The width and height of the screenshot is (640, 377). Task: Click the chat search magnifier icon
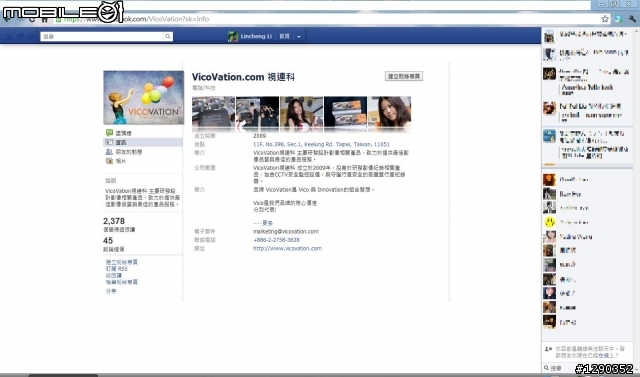tap(547, 368)
